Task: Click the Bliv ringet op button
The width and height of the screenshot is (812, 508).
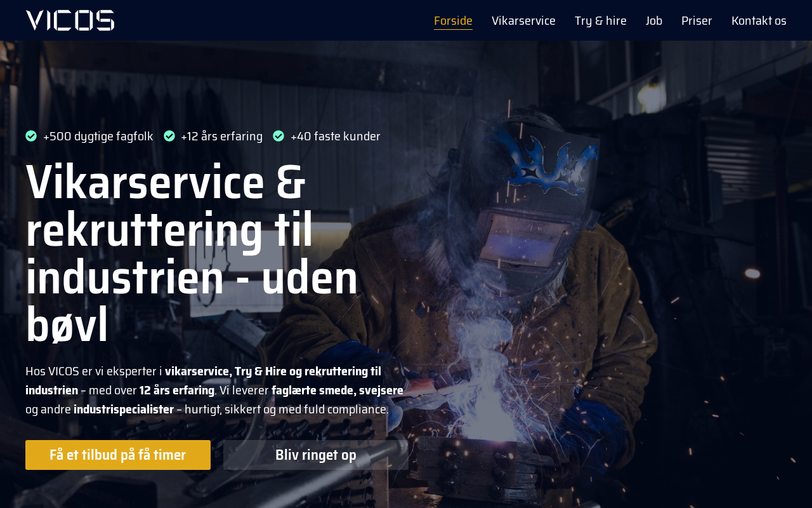Action: pyautogui.click(x=316, y=455)
